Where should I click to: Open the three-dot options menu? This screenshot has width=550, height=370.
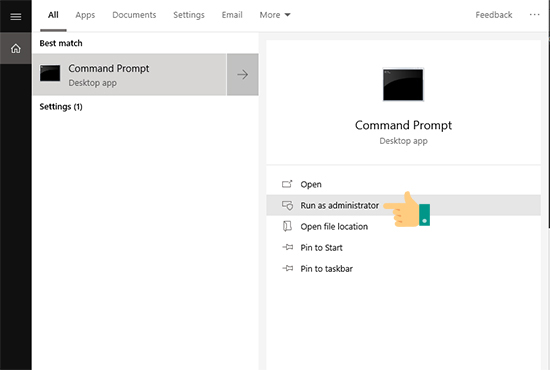pyautogui.click(x=535, y=15)
